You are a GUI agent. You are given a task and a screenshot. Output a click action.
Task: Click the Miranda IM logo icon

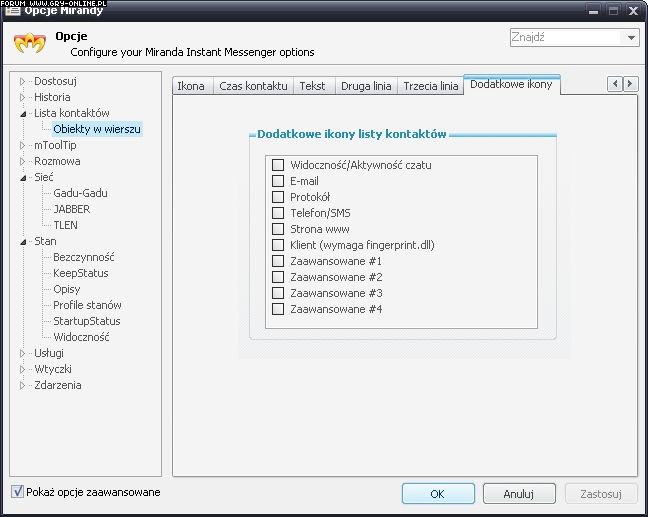(x=30, y=43)
